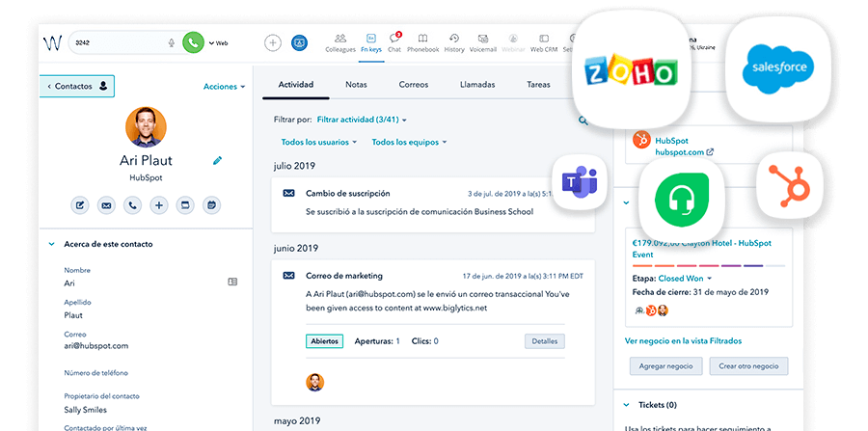This screenshot has height=431, width=868.
Task: Open the Phonebook
Action: [423, 43]
